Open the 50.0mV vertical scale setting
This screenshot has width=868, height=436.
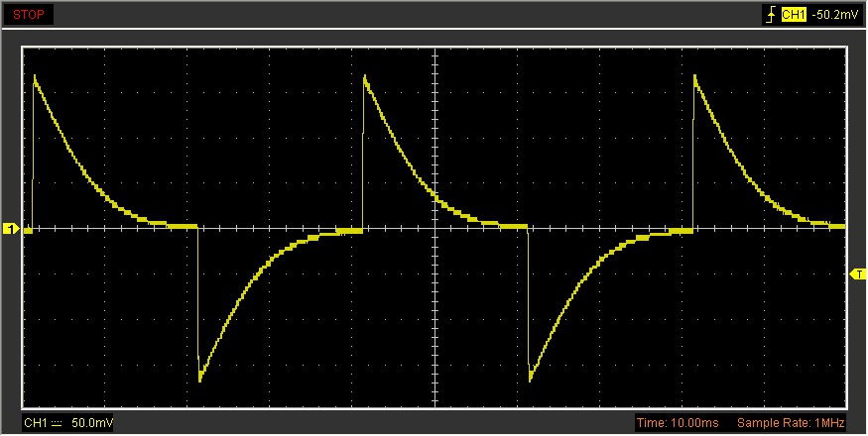pyautogui.click(x=92, y=424)
